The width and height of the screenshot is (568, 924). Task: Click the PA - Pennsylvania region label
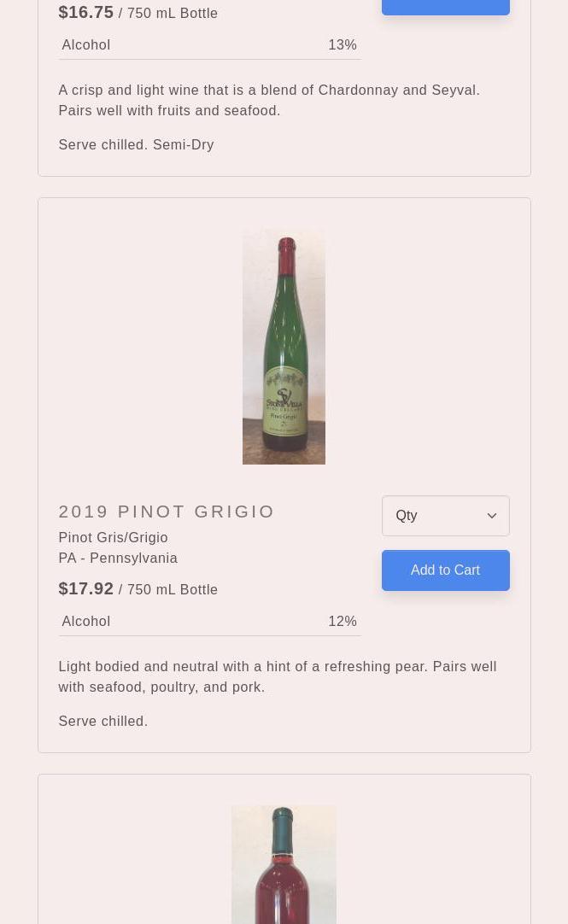tap(118, 558)
